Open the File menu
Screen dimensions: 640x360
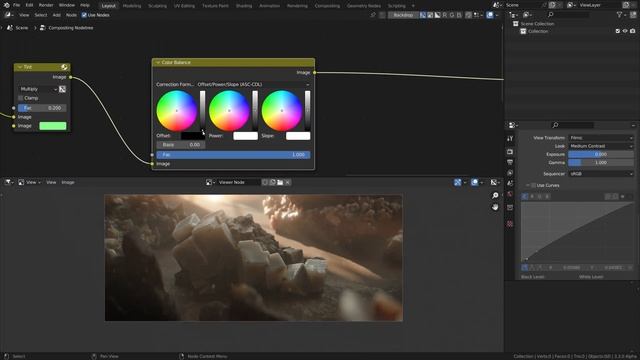pos(16,5)
